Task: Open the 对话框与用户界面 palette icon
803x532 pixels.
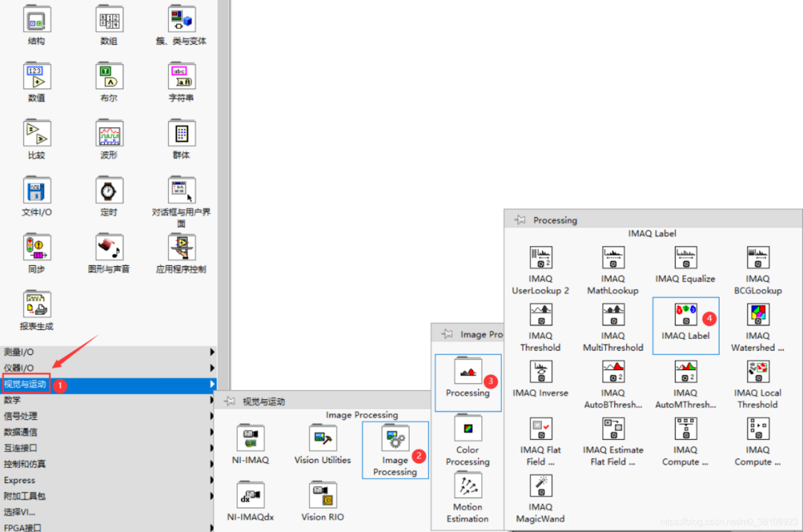Action: [x=181, y=190]
